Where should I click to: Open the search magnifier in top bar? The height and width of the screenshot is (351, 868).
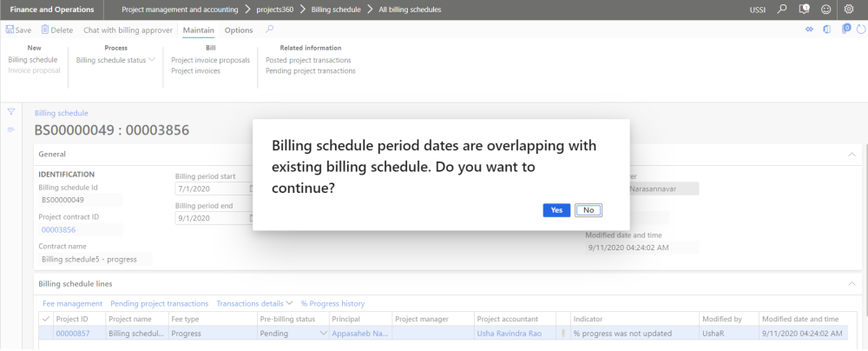pos(781,9)
